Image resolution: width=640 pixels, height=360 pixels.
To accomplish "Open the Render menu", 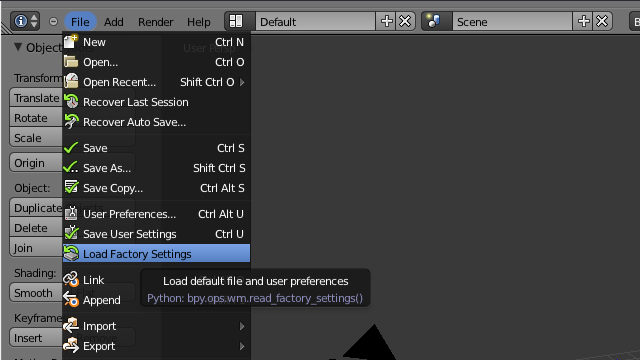I will click(x=156, y=22).
